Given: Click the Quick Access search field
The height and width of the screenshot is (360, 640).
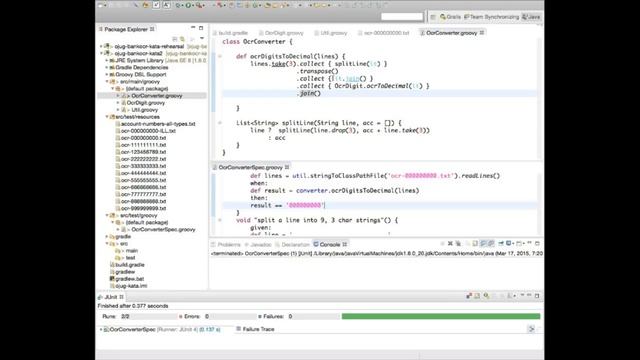Looking at the screenshot, I should coord(402,17).
